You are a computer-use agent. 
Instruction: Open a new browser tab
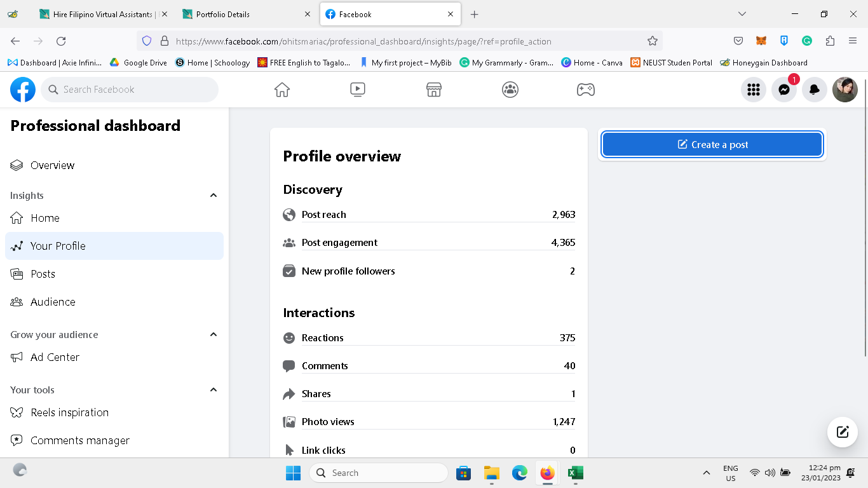coord(474,14)
